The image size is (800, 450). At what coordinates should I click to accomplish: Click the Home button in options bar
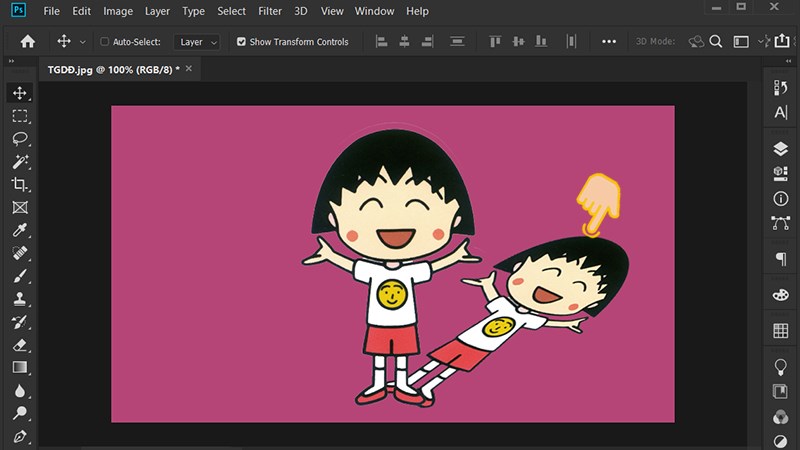tap(28, 42)
